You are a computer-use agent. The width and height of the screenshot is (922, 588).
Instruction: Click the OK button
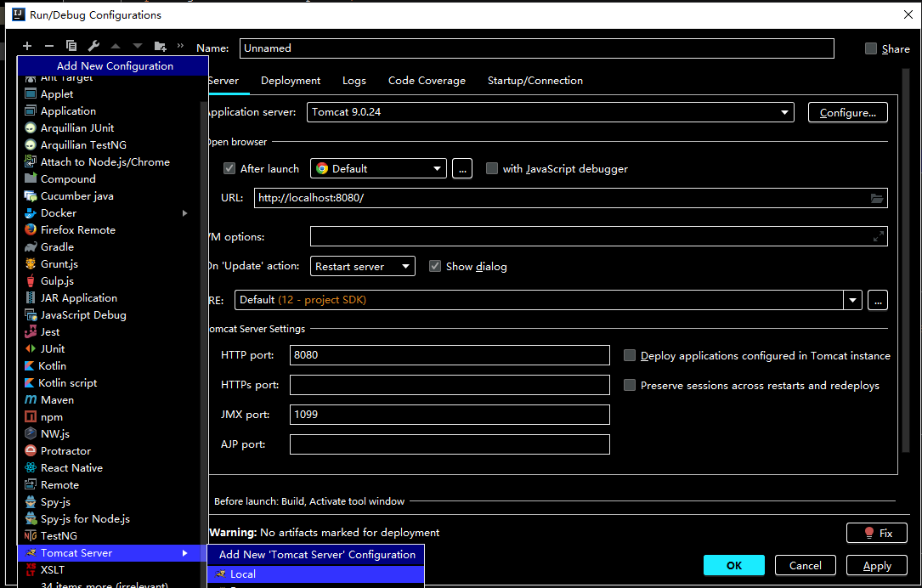(x=734, y=566)
